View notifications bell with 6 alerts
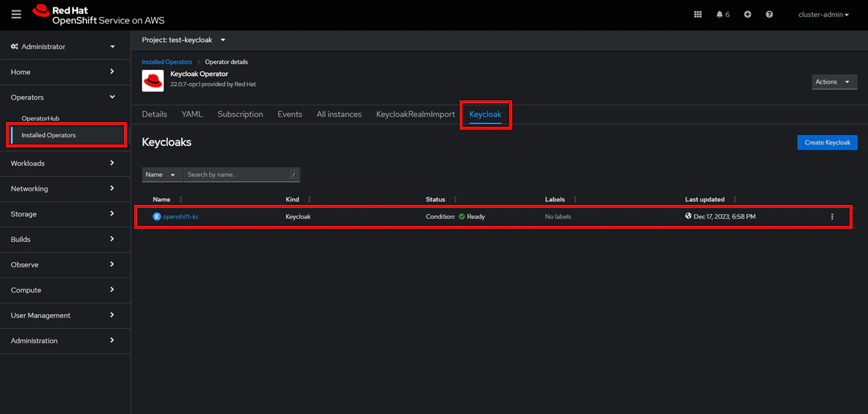This screenshot has height=414, width=868. [723, 14]
